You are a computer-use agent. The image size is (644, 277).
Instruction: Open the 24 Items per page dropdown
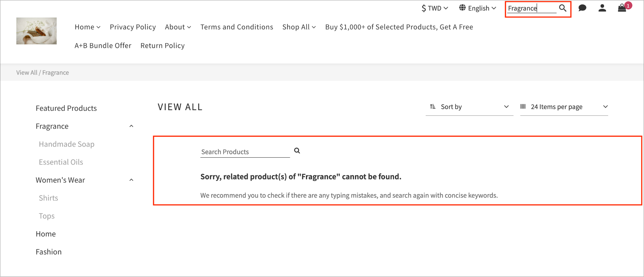click(564, 107)
